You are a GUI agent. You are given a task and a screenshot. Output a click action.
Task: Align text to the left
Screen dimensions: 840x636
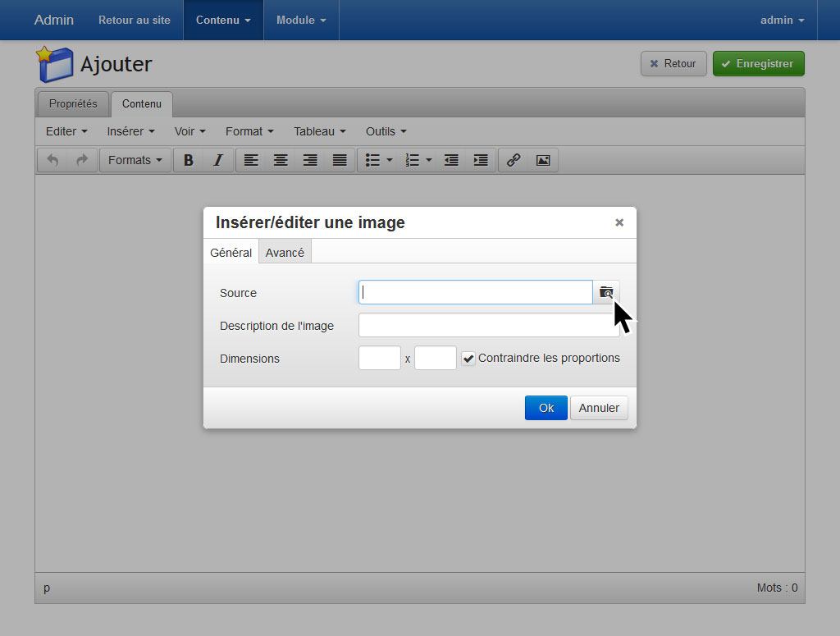(x=251, y=160)
